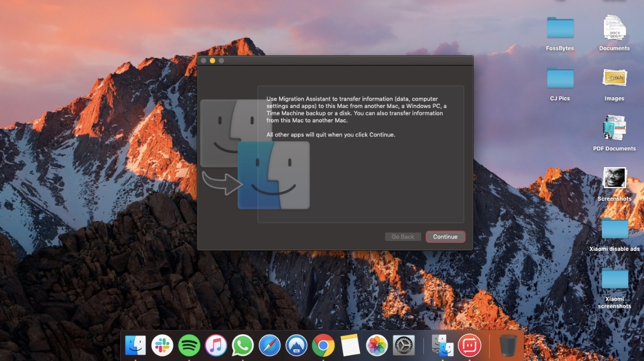Select the FossBytes desktop folder
The height and width of the screenshot is (361, 644).
[560, 28]
